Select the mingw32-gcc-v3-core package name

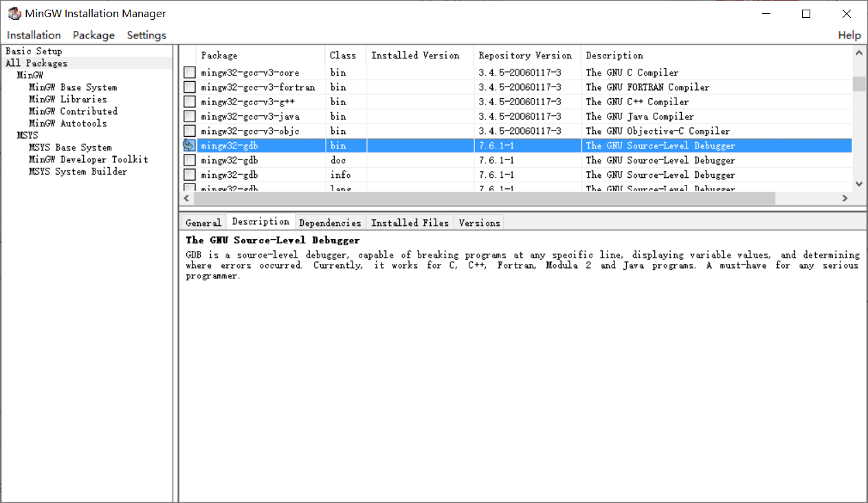(249, 73)
